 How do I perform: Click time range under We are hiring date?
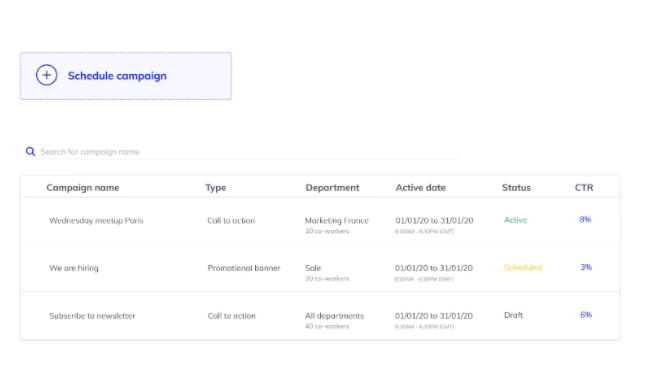[x=424, y=279]
